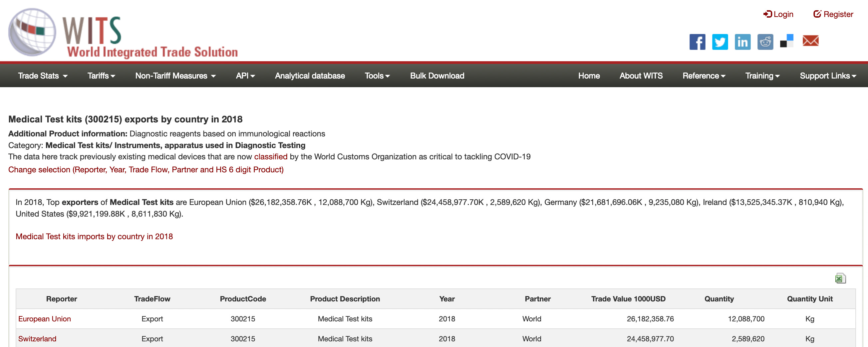The width and height of the screenshot is (868, 347).
Task: Download table as Excel file
Action: [840, 278]
